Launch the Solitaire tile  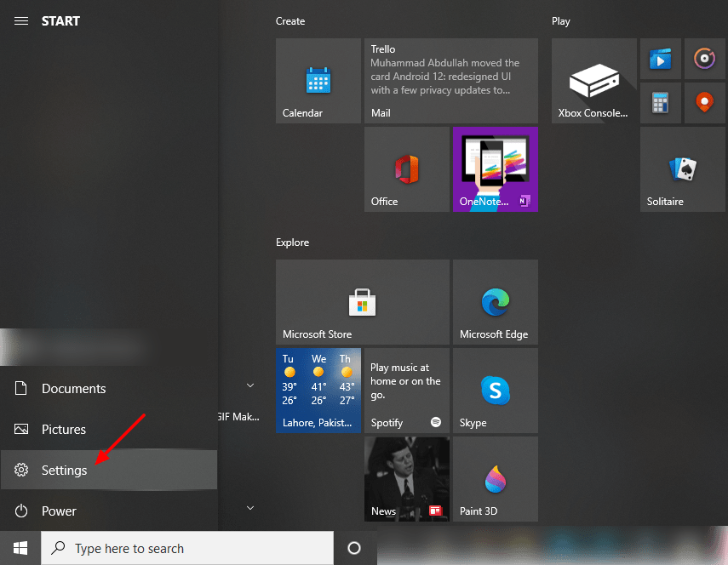click(683, 169)
